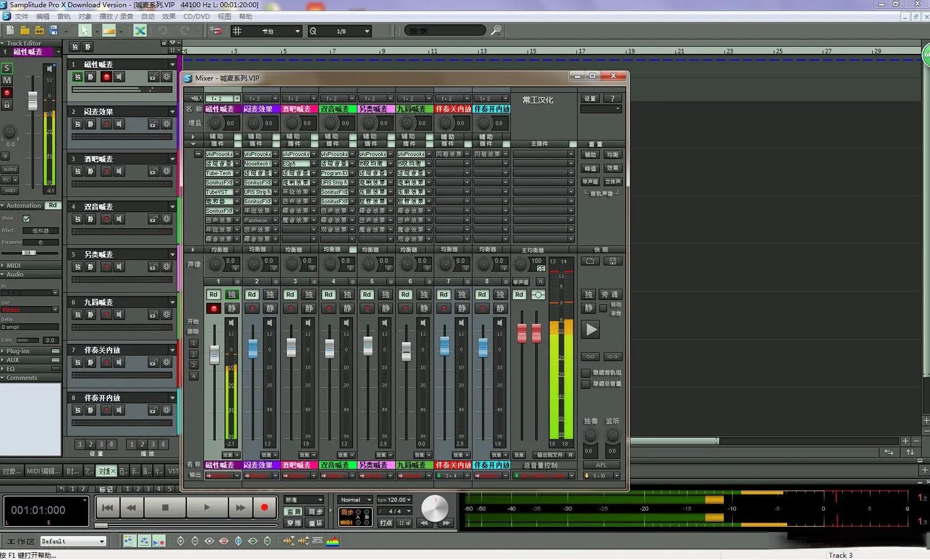Click the stop transport button
The image size is (930, 560).
pyautogui.click(x=165, y=507)
